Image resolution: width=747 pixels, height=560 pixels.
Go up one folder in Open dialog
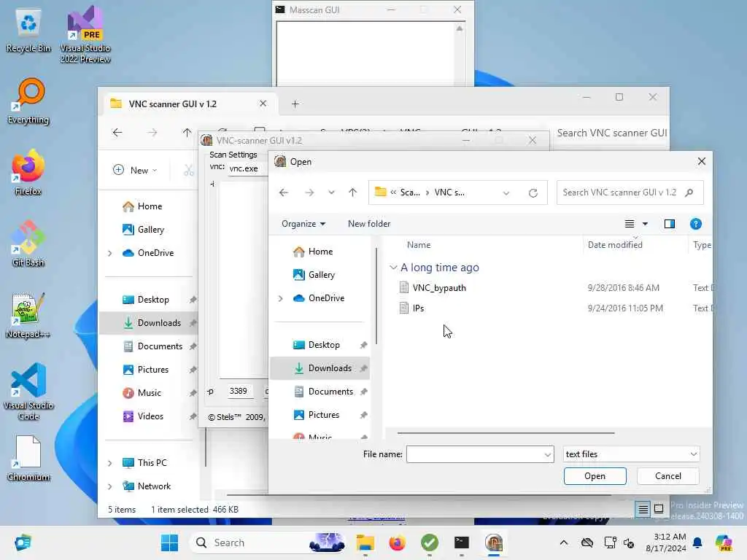[x=352, y=192]
